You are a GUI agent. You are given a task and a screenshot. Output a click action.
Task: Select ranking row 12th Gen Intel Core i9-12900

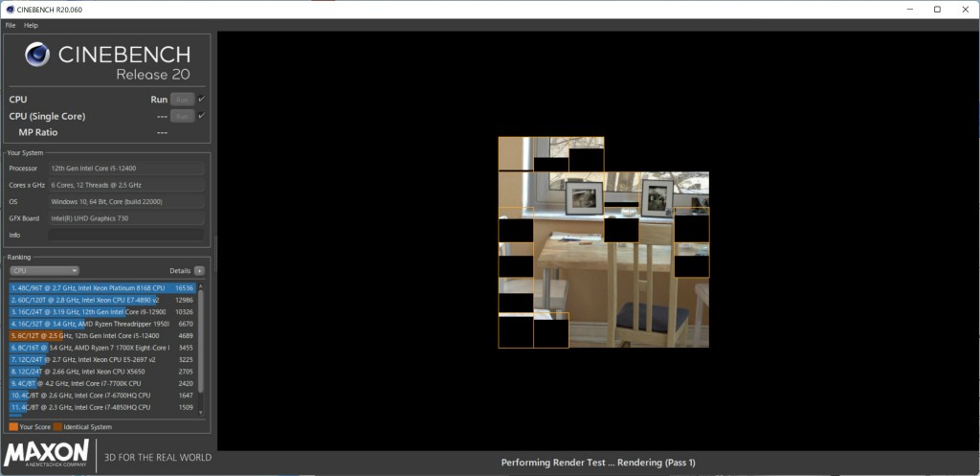point(102,312)
